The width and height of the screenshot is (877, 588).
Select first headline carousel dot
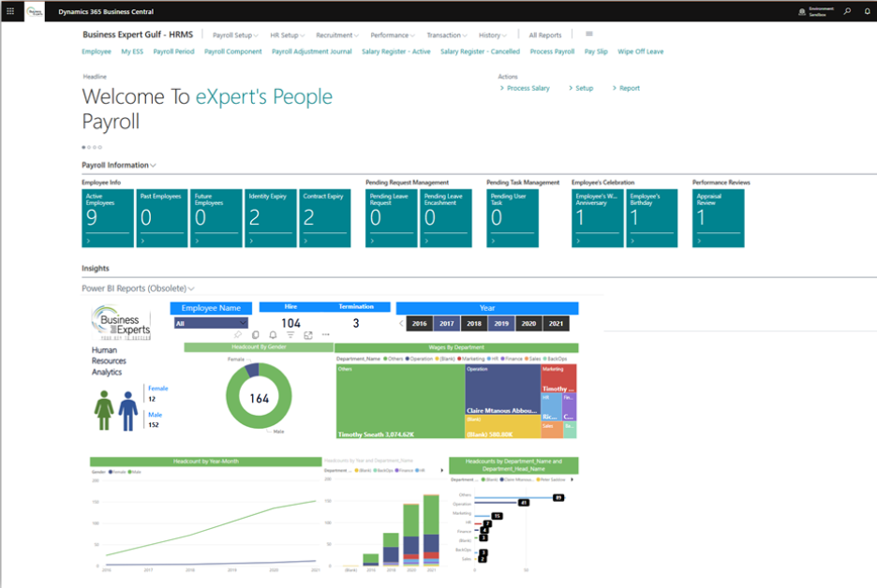pyautogui.click(x=84, y=148)
